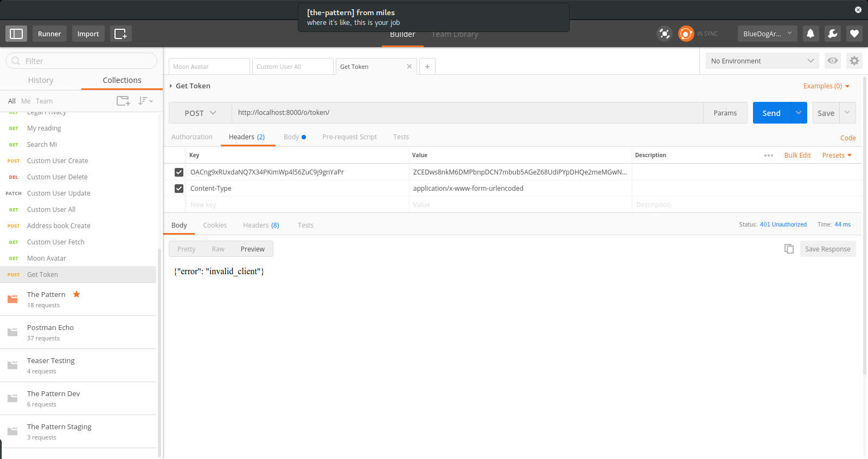Click the orange sync status icon
The width and height of the screenshot is (868, 459).
click(686, 34)
